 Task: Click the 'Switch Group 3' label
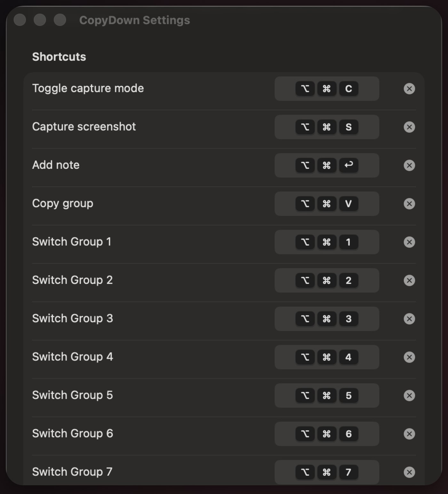73,319
